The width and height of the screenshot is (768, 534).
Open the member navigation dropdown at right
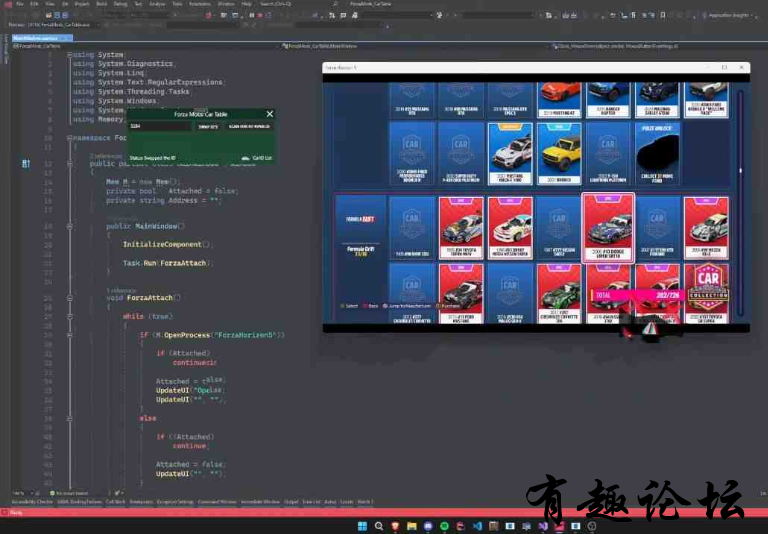[654, 46]
